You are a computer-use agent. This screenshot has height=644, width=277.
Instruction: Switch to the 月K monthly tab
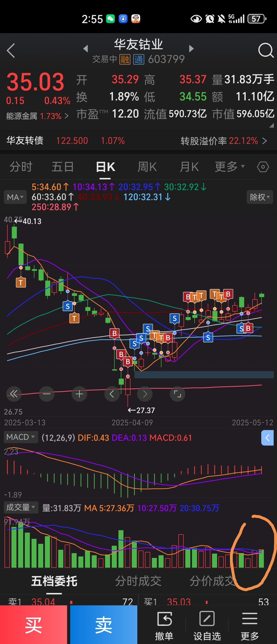coord(189,167)
